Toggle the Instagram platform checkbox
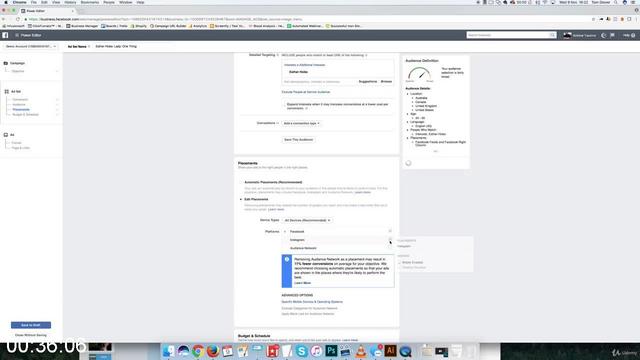The height and width of the screenshot is (360, 640). (x=390, y=240)
